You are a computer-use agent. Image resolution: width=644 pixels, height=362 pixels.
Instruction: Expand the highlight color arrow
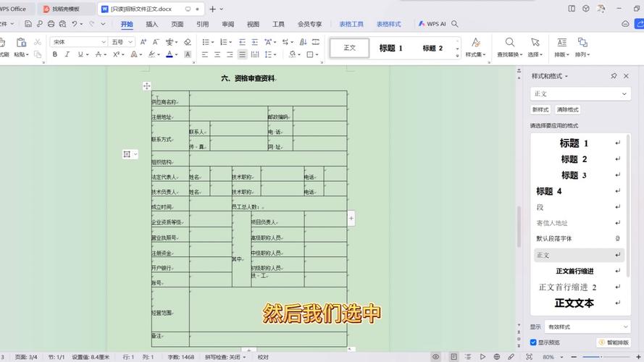click(159, 54)
